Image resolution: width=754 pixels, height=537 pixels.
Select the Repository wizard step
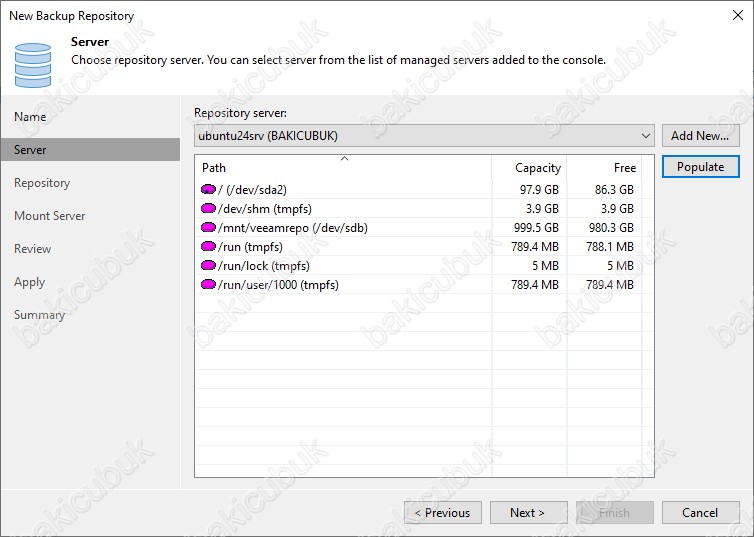42,183
